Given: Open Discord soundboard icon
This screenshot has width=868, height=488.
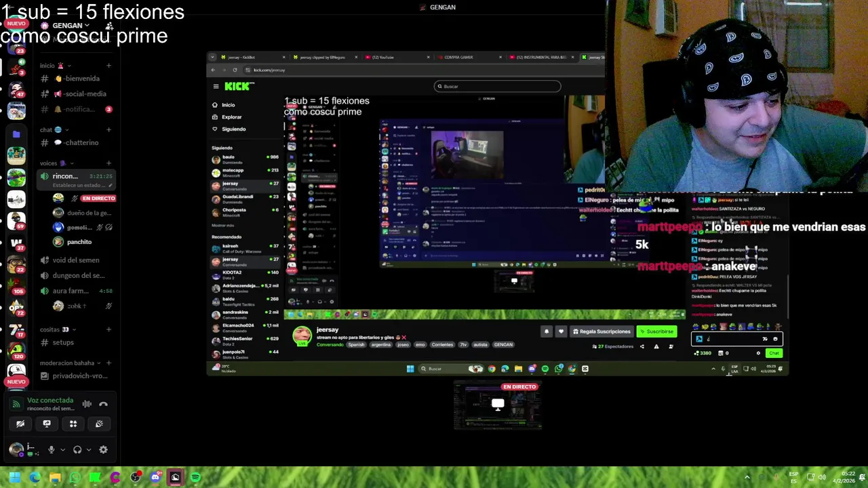Looking at the screenshot, I should click(99, 424).
